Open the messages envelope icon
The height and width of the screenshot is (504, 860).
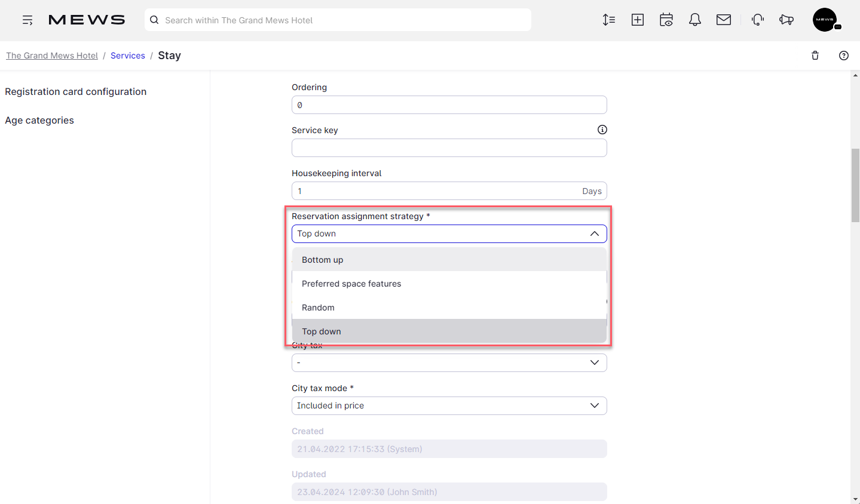pyautogui.click(x=723, y=20)
